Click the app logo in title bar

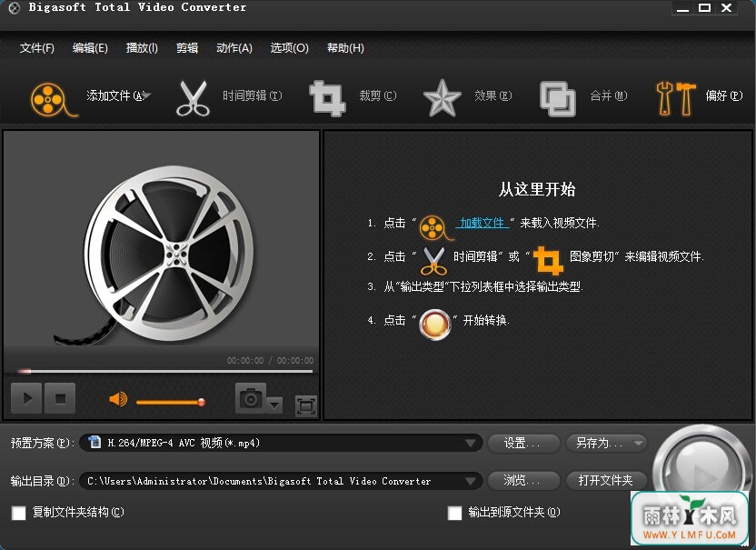point(15,7)
